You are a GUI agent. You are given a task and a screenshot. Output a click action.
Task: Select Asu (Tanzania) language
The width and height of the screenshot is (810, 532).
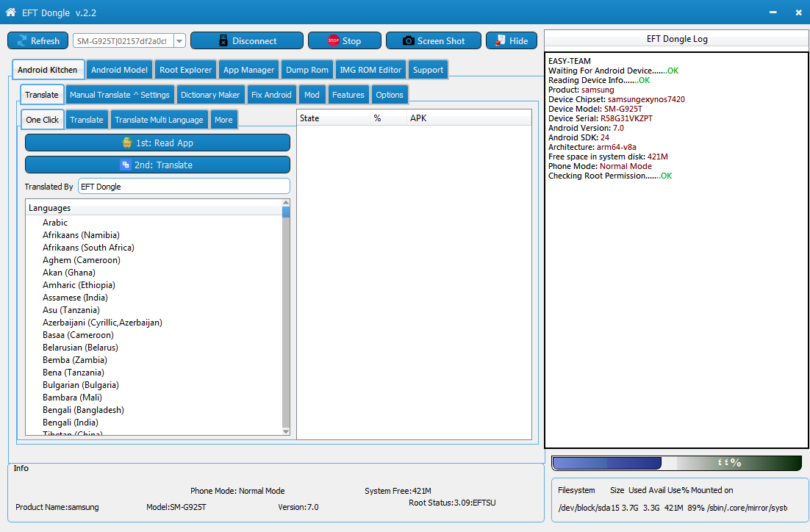pos(71,310)
